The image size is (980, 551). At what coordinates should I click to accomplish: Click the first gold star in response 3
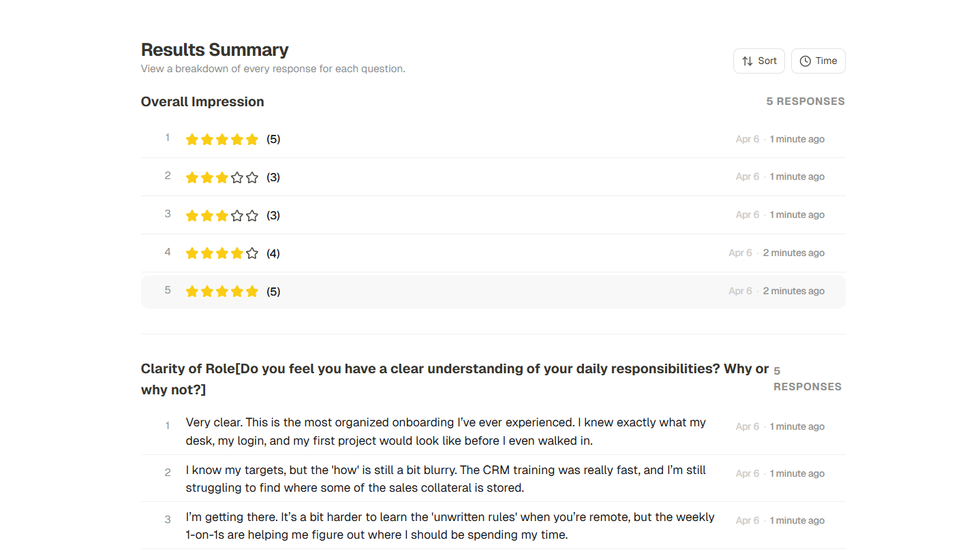[x=192, y=215]
